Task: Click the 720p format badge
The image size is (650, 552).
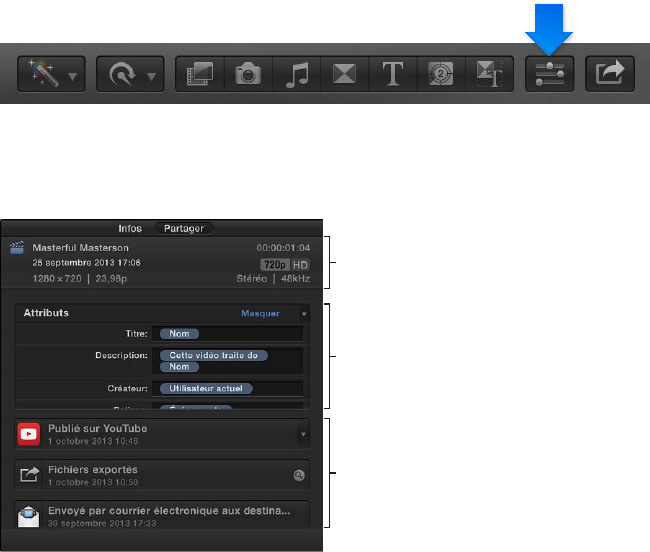Action: point(275,264)
